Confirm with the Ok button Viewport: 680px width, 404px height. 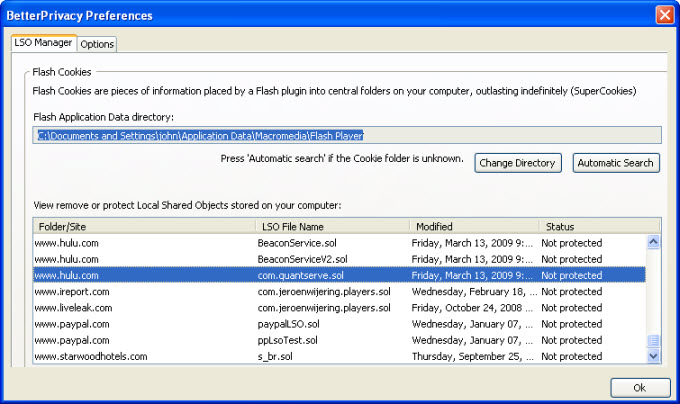640,388
